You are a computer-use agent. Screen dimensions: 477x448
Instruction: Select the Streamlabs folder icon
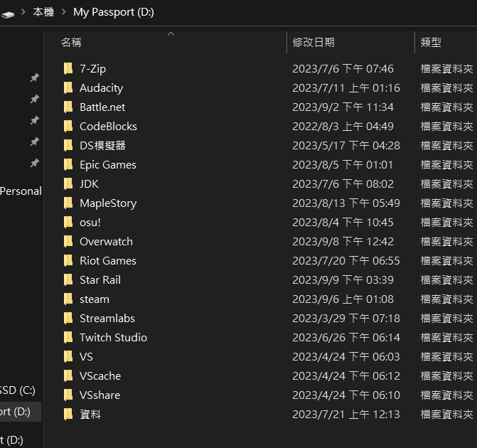pyautogui.click(x=68, y=318)
